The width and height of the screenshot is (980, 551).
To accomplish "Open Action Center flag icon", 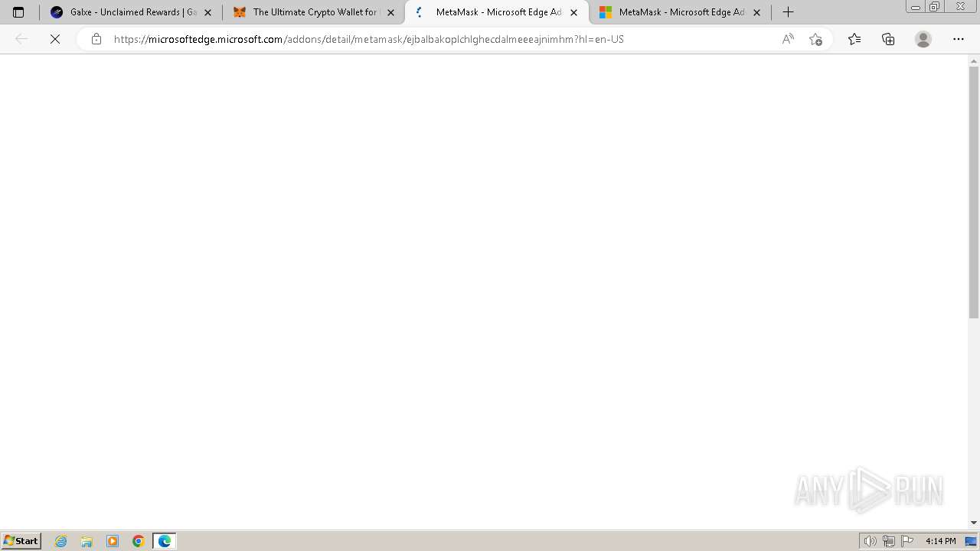I will (x=907, y=541).
